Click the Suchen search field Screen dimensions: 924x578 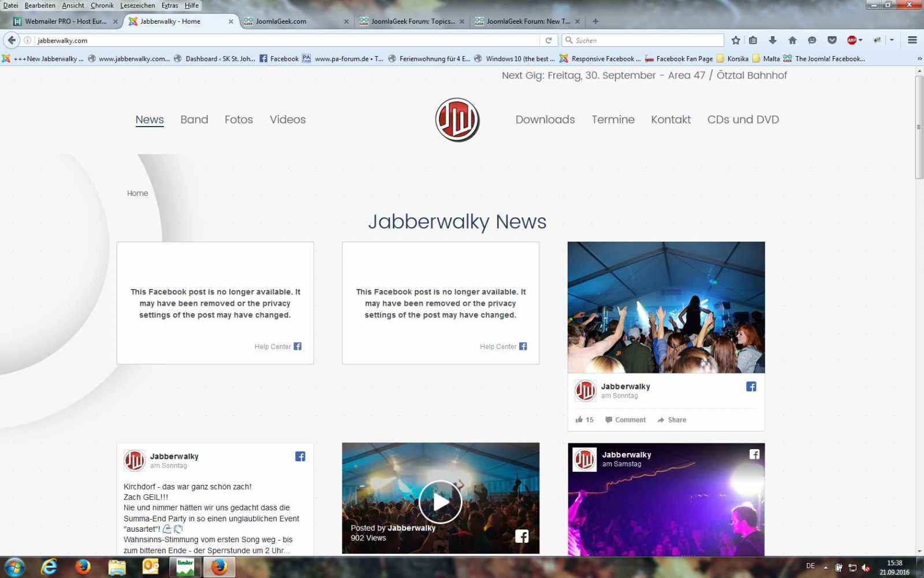pos(643,40)
